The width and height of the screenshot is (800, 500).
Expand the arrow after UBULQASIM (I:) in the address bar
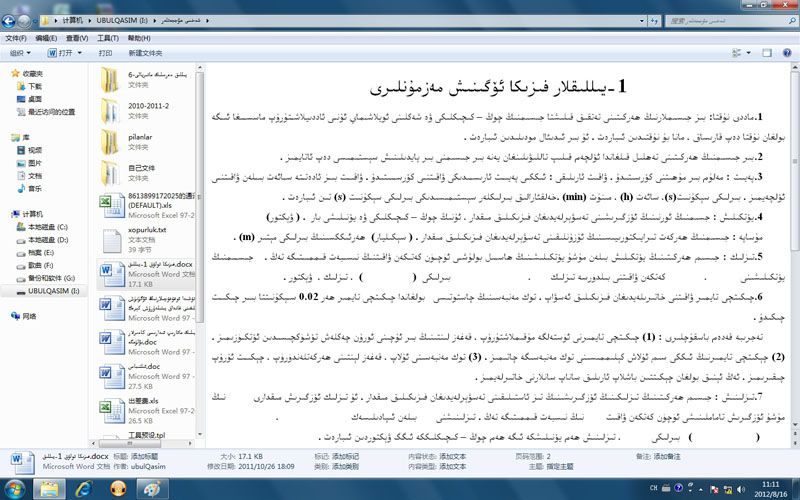click(x=155, y=21)
